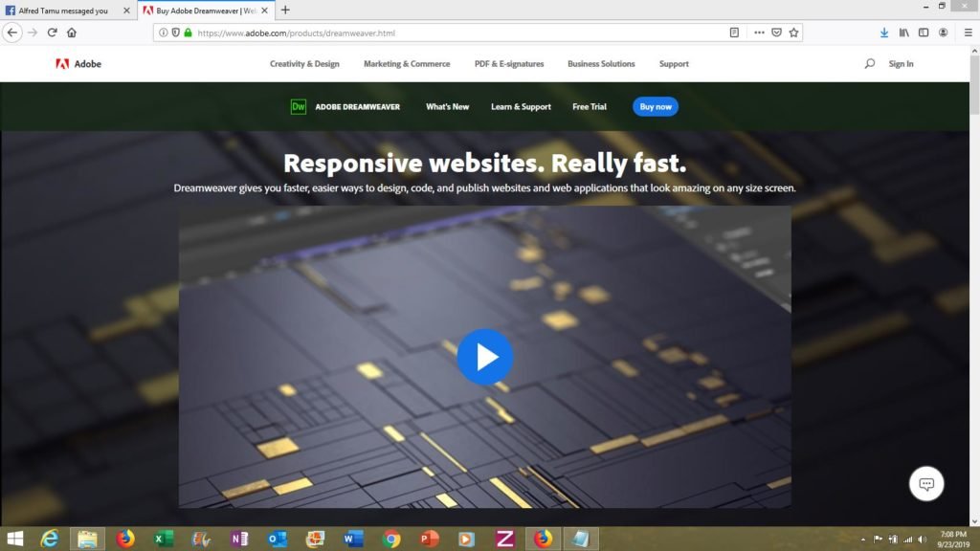Go back to the previous page
Viewport: 980px width, 551px height.
(x=12, y=33)
